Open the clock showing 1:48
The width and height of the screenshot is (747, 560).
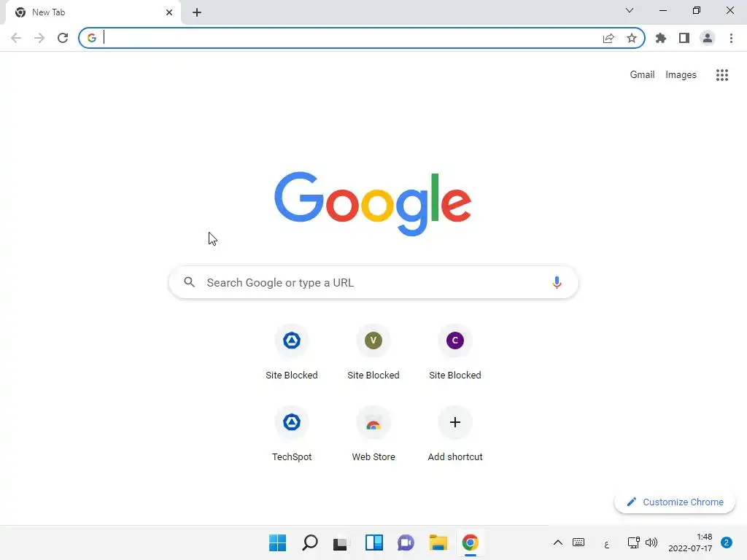pyautogui.click(x=690, y=542)
